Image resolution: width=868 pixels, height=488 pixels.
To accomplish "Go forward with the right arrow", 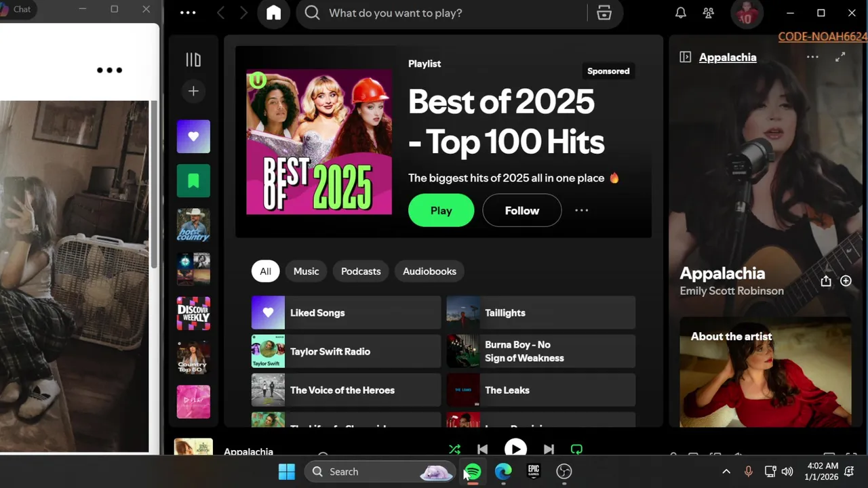I will tap(243, 13).
